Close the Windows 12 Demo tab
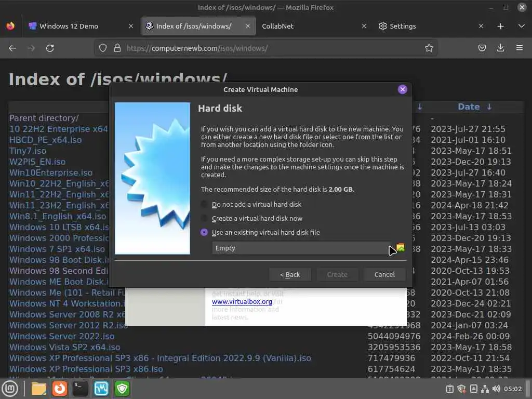Image resolution: width=532 pixels, height=399 pixels. click(x=131, y=26)
